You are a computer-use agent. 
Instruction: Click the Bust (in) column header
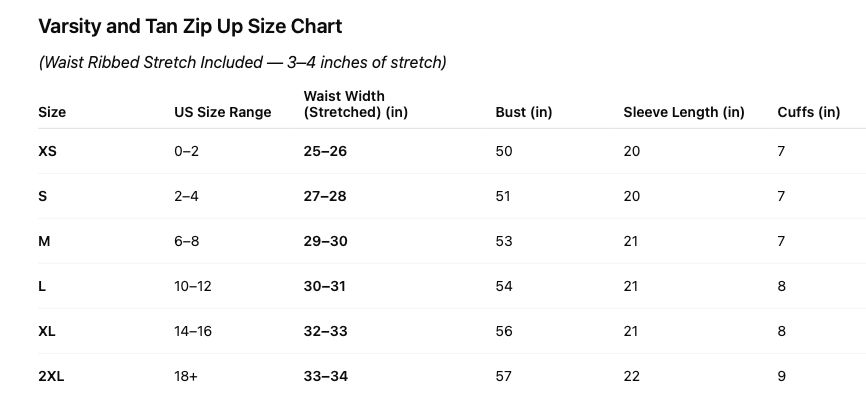524,112
